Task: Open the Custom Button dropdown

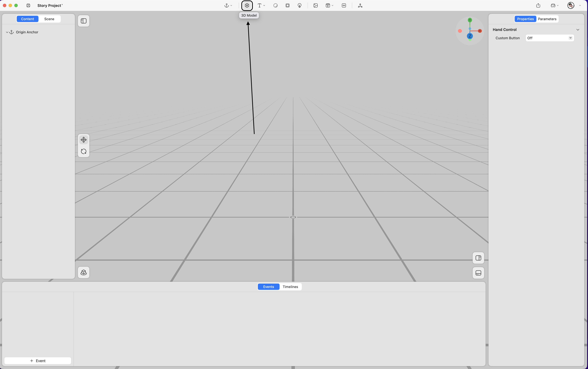Action: point(550,38)
